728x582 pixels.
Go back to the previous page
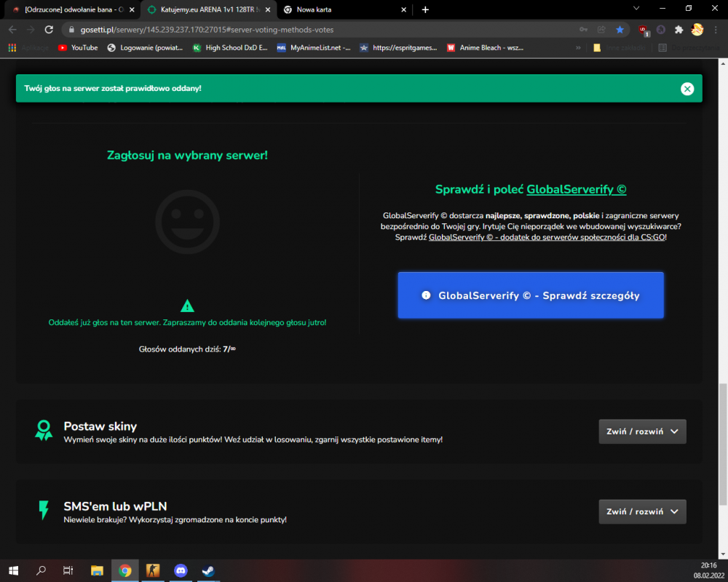12,30
